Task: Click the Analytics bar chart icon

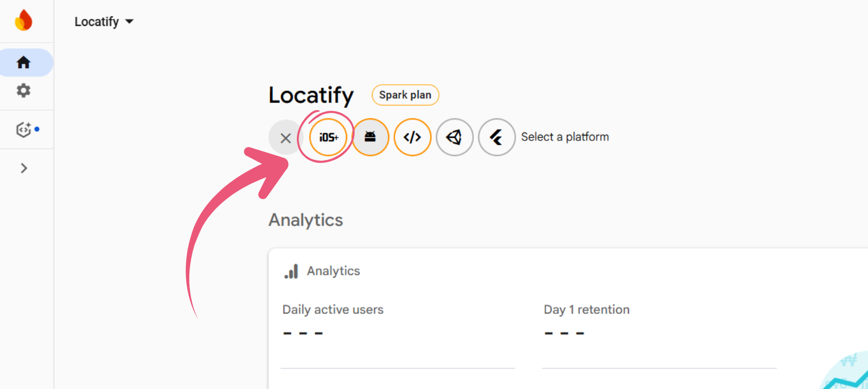Action: point(291,271)
